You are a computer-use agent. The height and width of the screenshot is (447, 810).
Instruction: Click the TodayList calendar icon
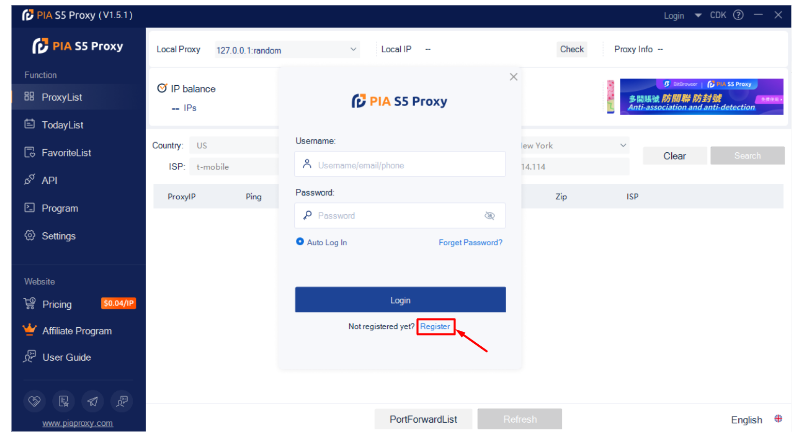[29, 124]
